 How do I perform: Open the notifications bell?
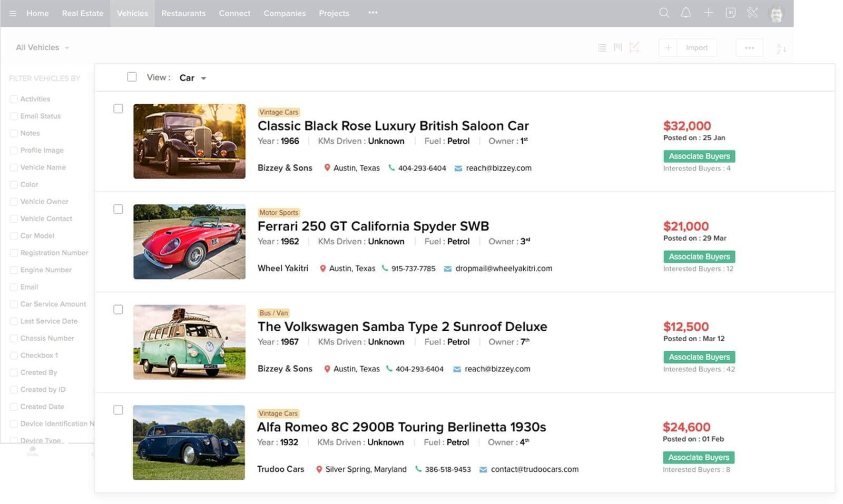click(x=685, y=13)
